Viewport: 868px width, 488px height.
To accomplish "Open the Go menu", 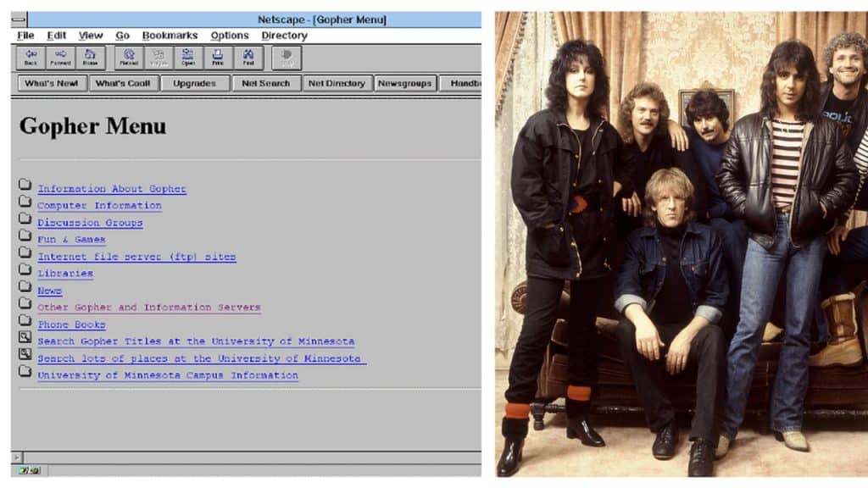I will tap(122, 36).
